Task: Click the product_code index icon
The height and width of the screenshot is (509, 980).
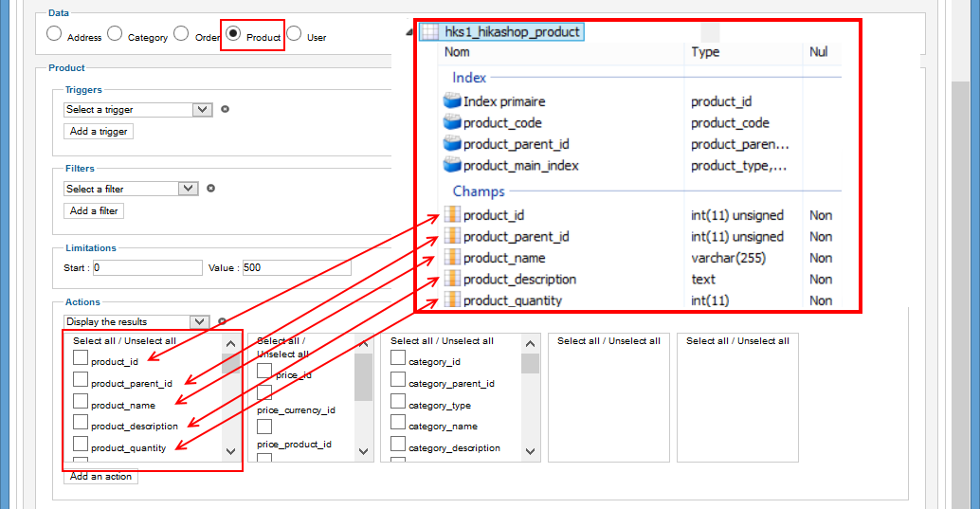Action: click(452, 122)
